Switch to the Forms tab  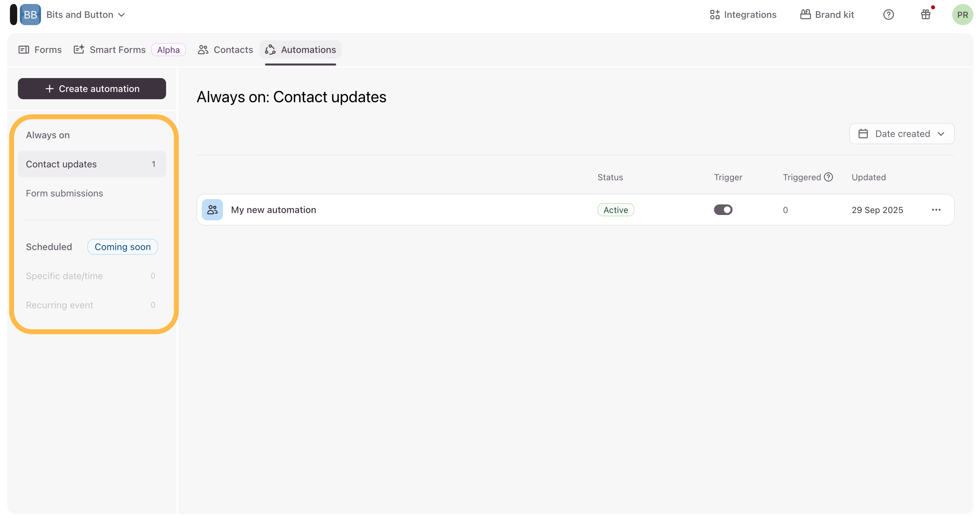click(40, 50)
